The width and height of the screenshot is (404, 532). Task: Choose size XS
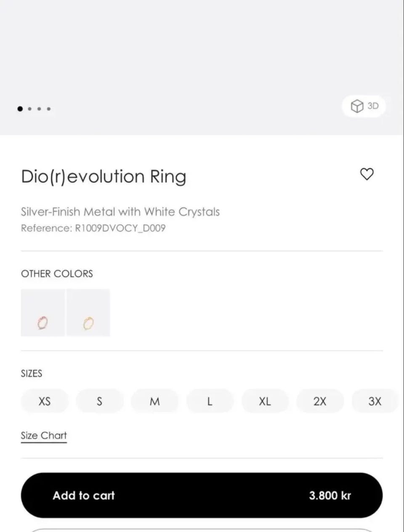[45, 401]
